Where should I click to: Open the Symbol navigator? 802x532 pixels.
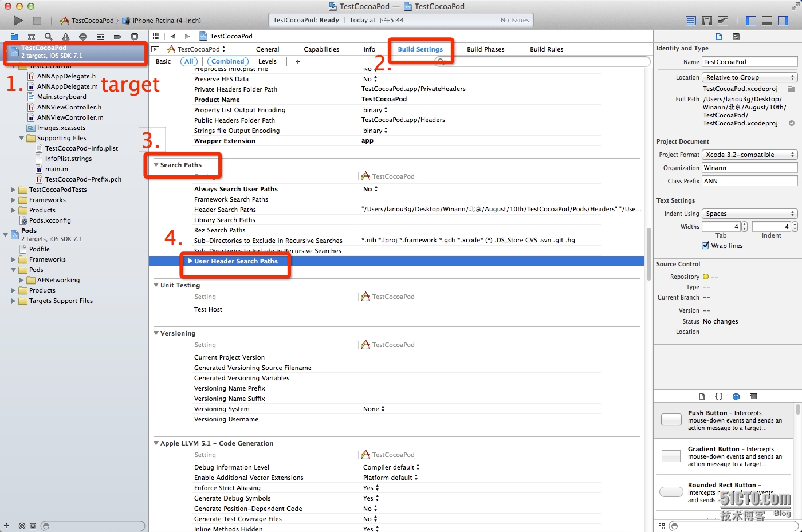click(x=32, y=36)
